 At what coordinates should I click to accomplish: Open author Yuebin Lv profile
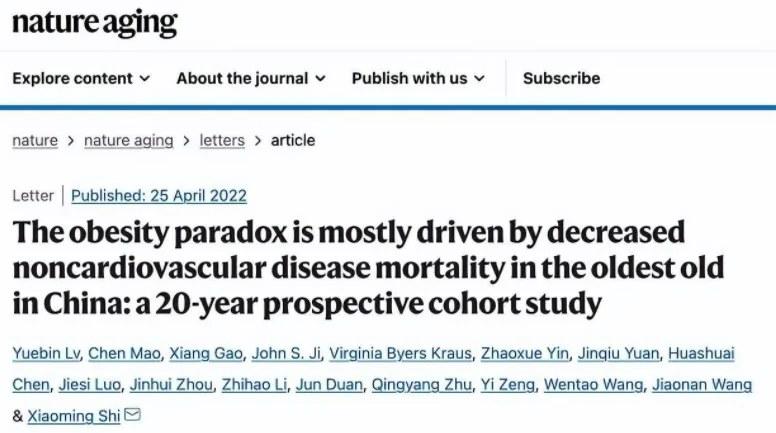[44, 352]
